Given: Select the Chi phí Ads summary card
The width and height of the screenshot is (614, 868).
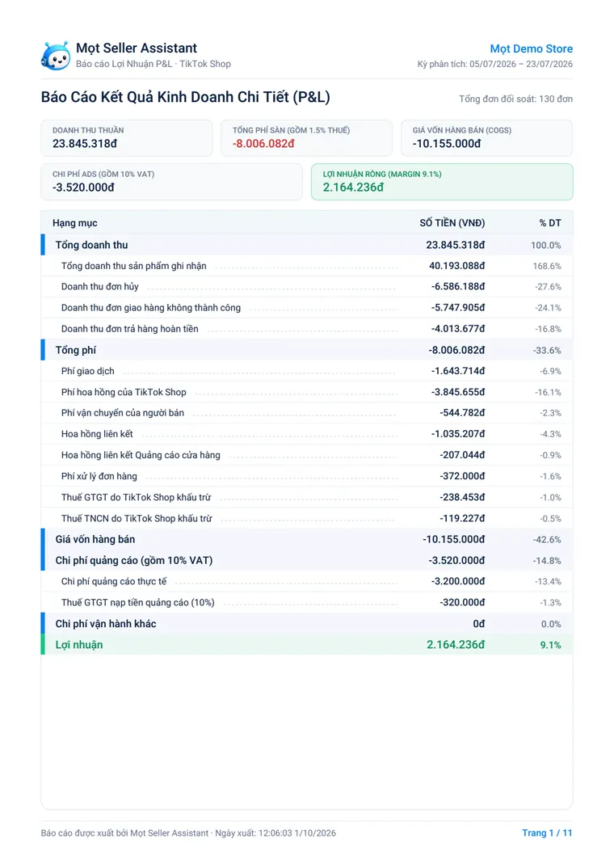Looking at the screenshot, I should tap(171, 182).
